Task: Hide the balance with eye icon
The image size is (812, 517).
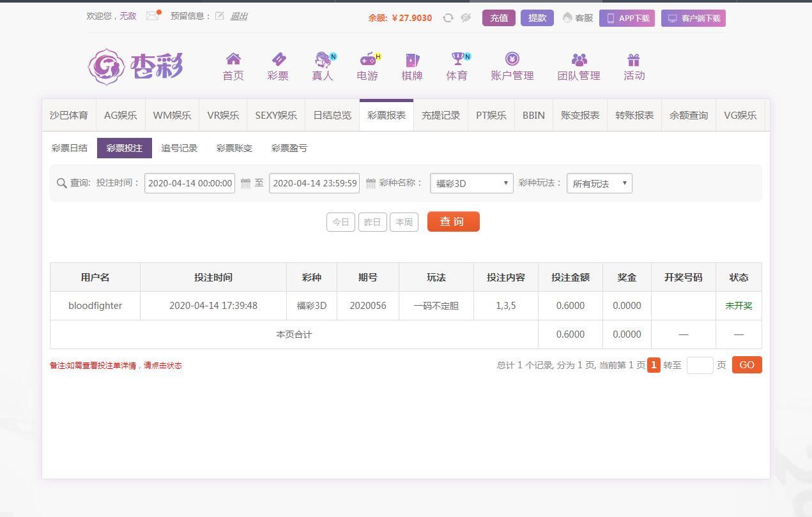Action: 466,18
